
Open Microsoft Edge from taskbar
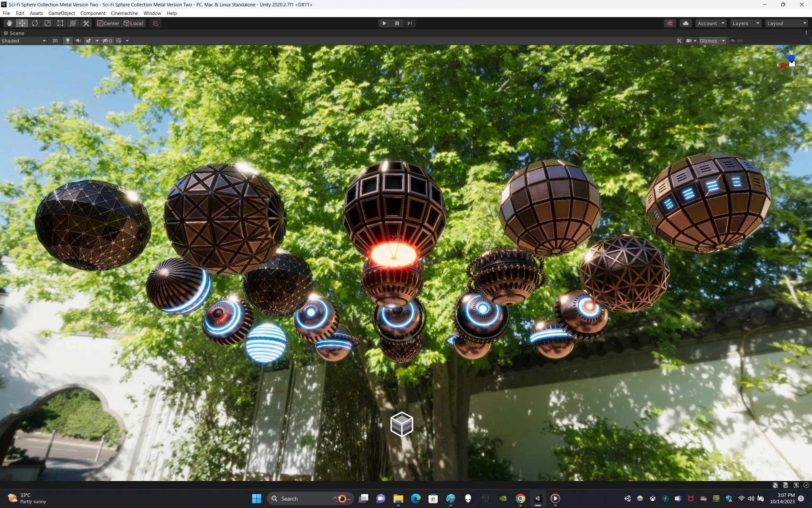(416, 498)
